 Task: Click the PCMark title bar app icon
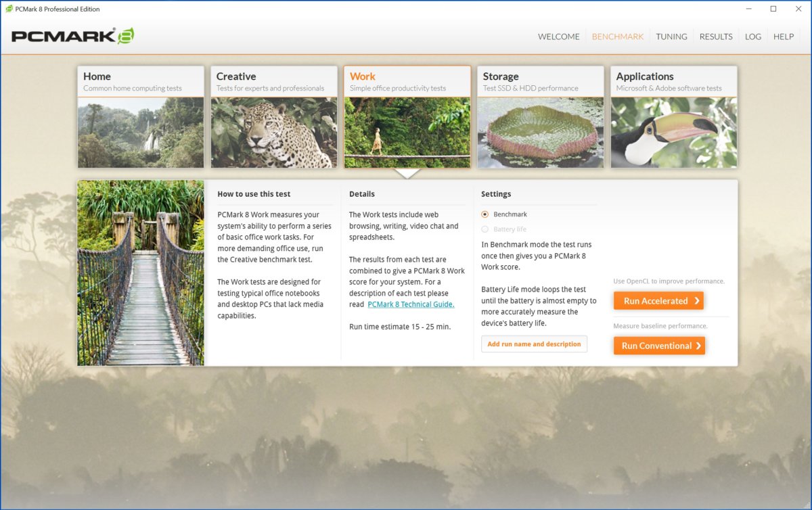click(9, 9)
